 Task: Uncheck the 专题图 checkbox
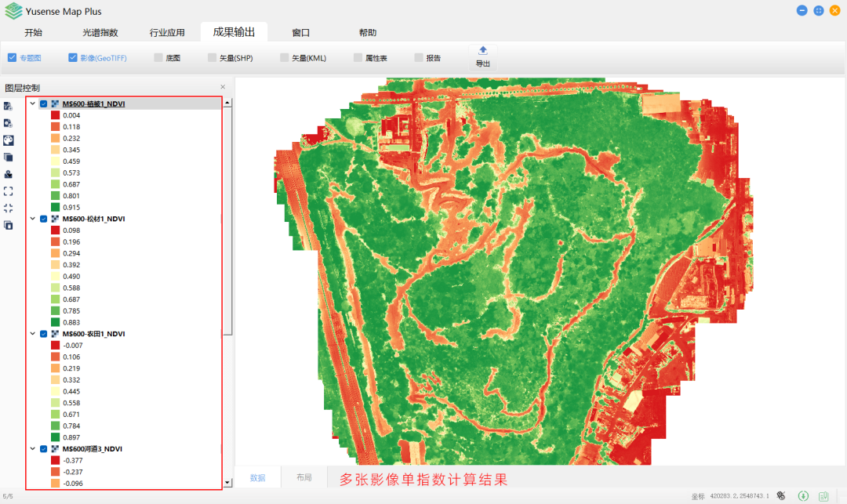(12, 58)
